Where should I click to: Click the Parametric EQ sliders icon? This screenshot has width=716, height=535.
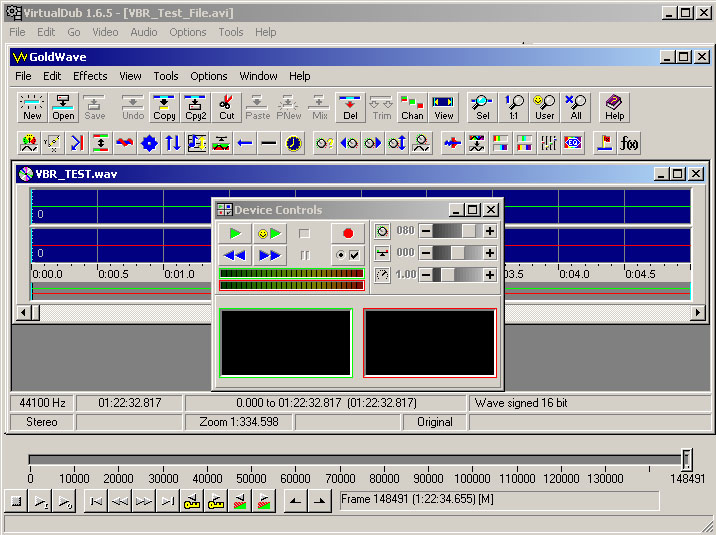click(548, 143)
